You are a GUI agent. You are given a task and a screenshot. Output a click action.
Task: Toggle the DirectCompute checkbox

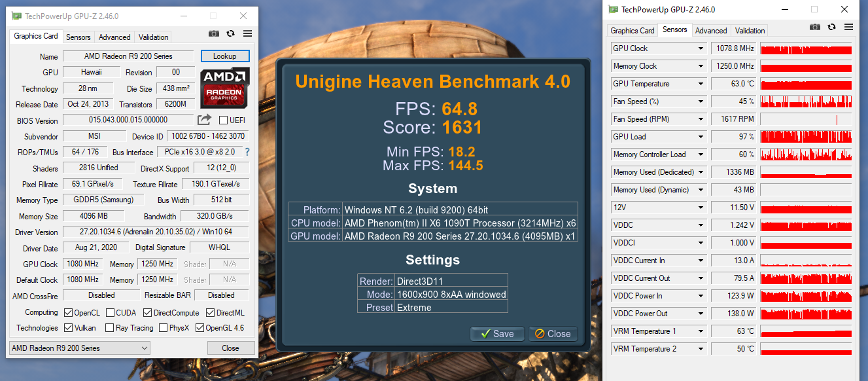[147, 312]
